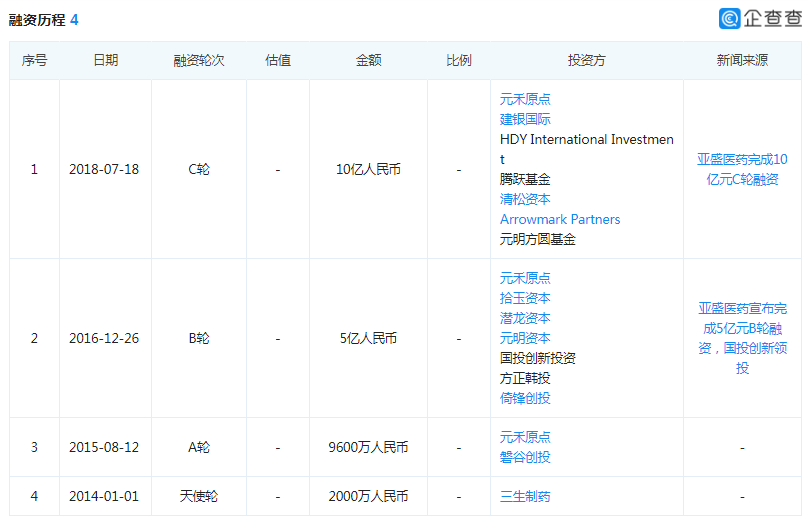Open news link 亚盛医药宣布完成5亿元B轮融资
Image resolution: width=810 pixels, height=527 pixels.
click(742, 338)
